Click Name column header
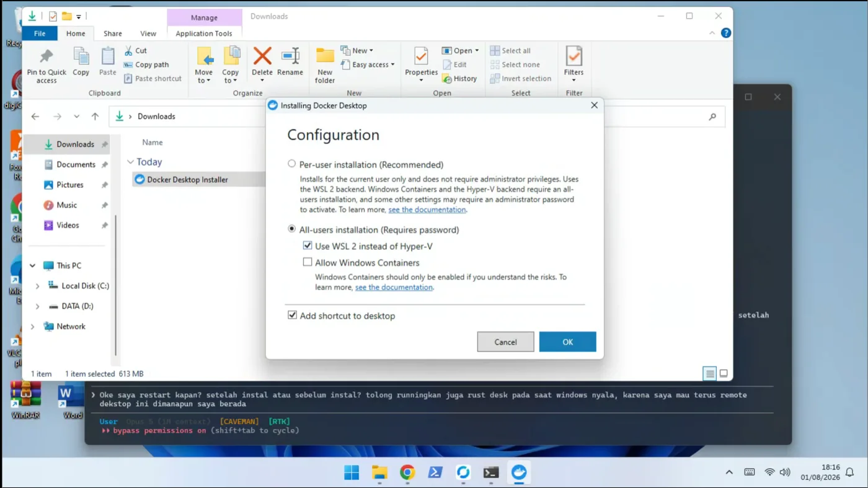The image size is (868, 488). 153,142
